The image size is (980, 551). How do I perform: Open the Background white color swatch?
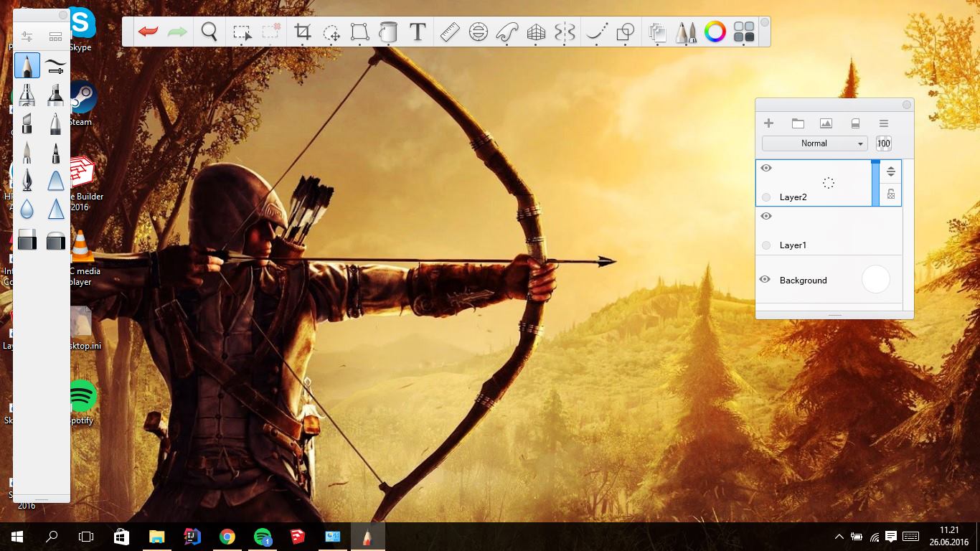coord(875,279)
